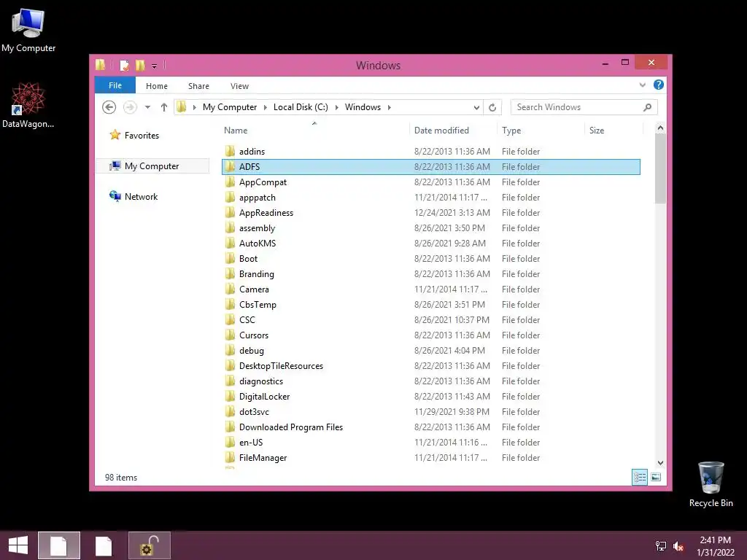Expand breadcrumb arrow after My Computer
Viewport: 747px width, 560px height.
tap(266, 108)
